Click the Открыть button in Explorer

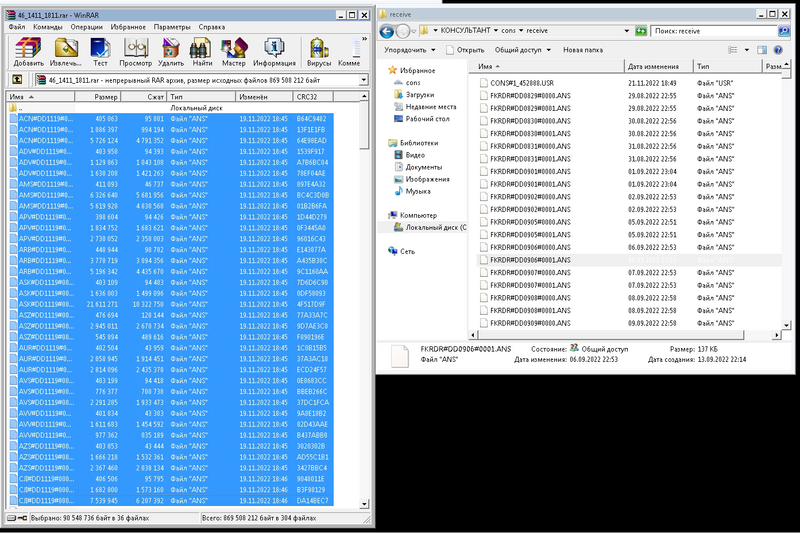464,50
